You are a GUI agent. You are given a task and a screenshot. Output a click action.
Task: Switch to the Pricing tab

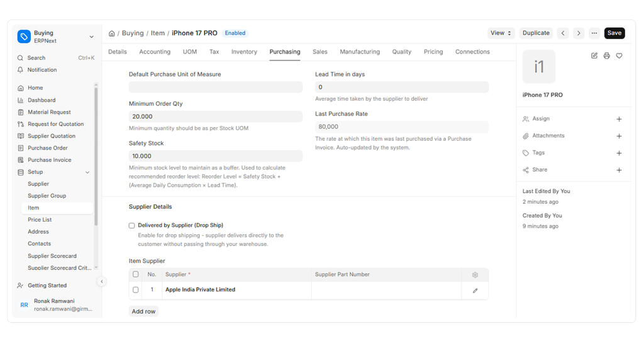point(433,52)
